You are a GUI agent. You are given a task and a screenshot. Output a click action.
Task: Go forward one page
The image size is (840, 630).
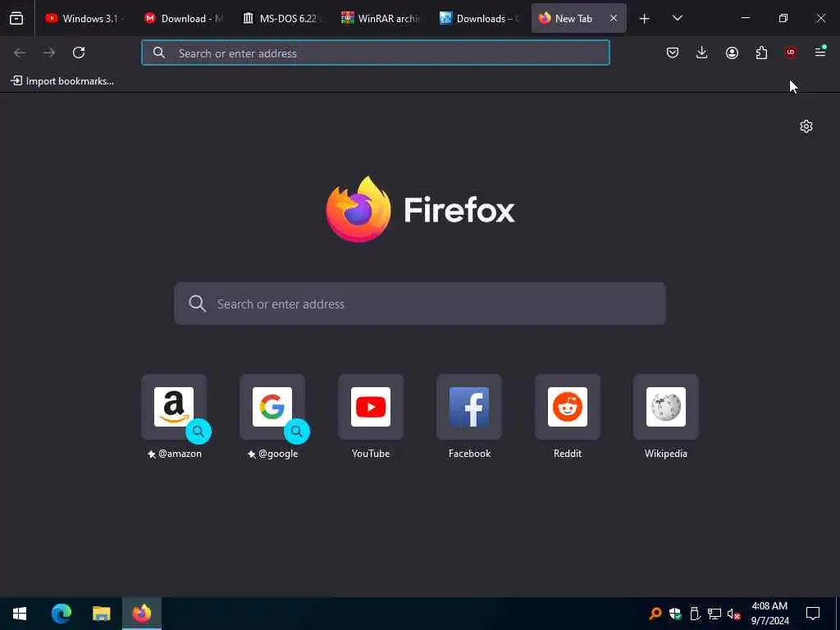click(49, 52)
